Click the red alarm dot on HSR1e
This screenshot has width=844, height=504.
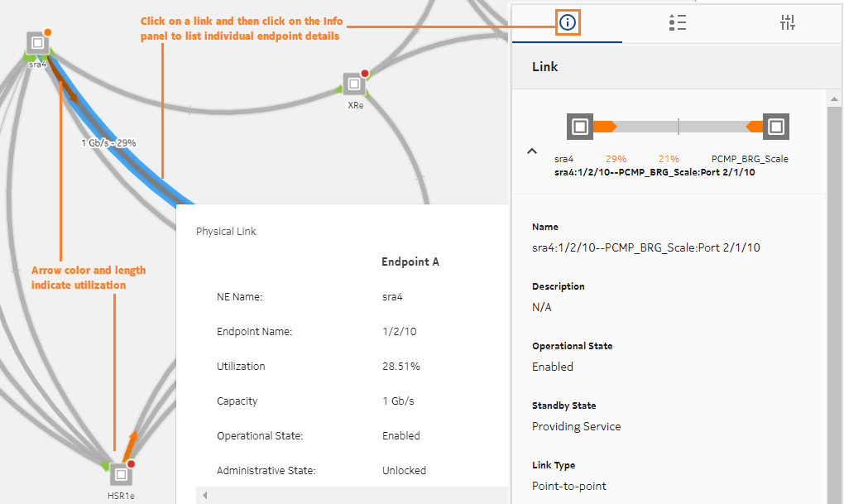pyautogui.click(x=131, y=464)
